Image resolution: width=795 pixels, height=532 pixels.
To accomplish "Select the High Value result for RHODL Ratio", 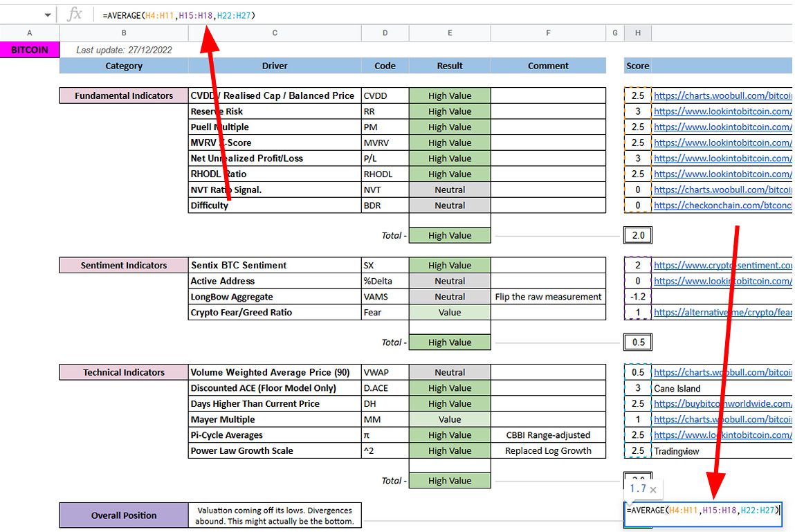I will coord(449,174).
